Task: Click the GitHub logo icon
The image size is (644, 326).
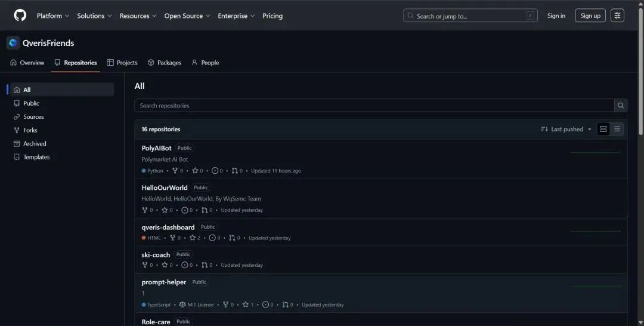Action: pos(20,16)
